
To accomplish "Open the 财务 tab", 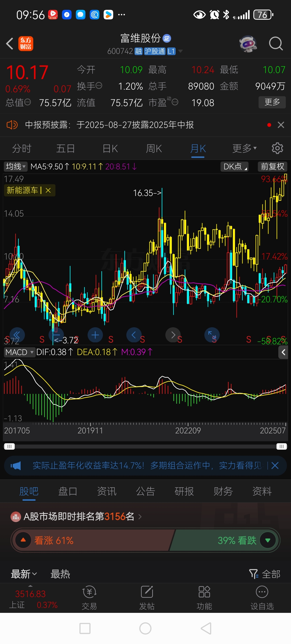I will (x=223, y=491).
